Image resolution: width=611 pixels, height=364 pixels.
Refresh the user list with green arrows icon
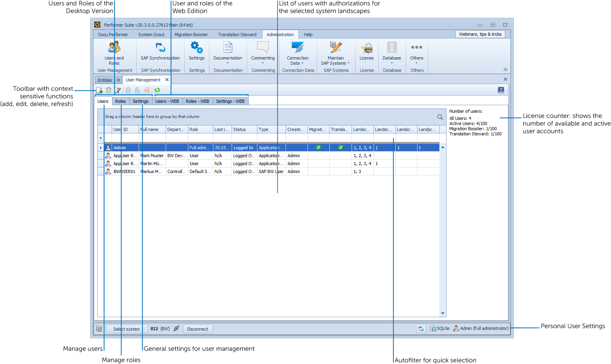coord(157,90)
